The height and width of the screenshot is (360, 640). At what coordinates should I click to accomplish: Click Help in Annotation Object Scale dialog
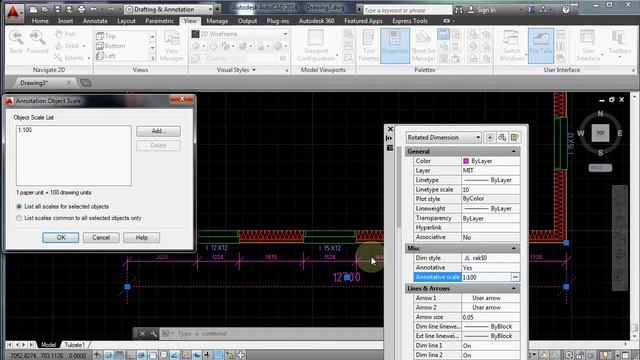click(141, 238)
